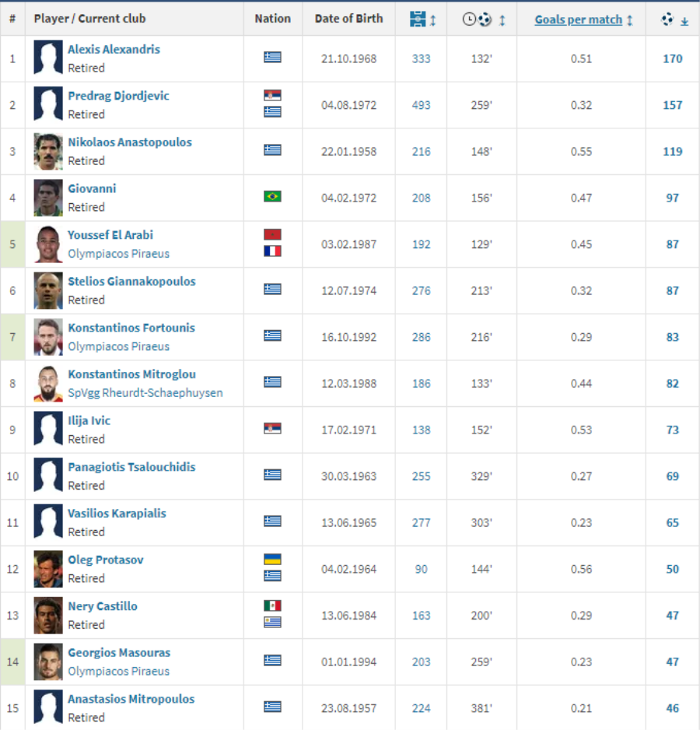Image resolution: width=700 pixels, height=730 pixels.
Task: Click the sort arrows next to matches icon
Action: (433, 20)
